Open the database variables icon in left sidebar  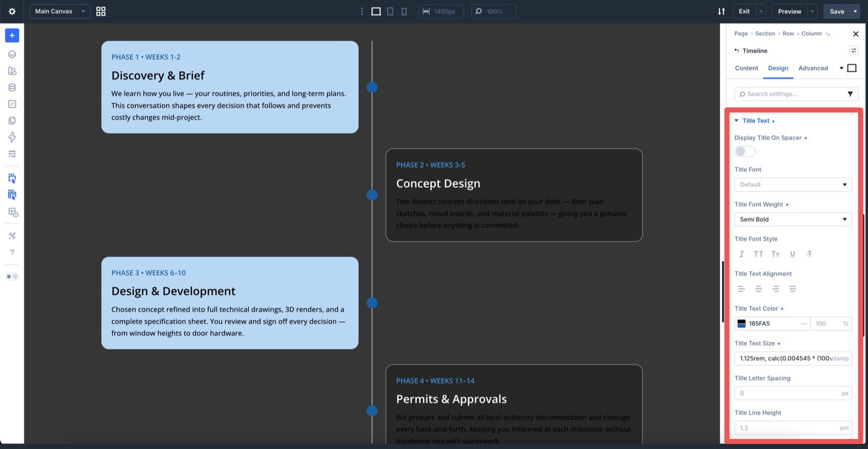(x=12, y=87)
